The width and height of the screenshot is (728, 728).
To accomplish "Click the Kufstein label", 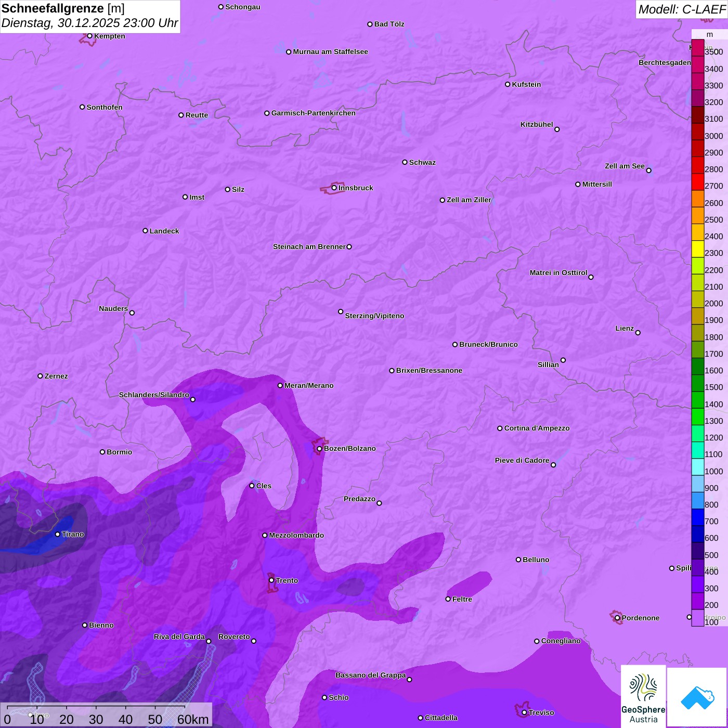I will coord(527,84).
